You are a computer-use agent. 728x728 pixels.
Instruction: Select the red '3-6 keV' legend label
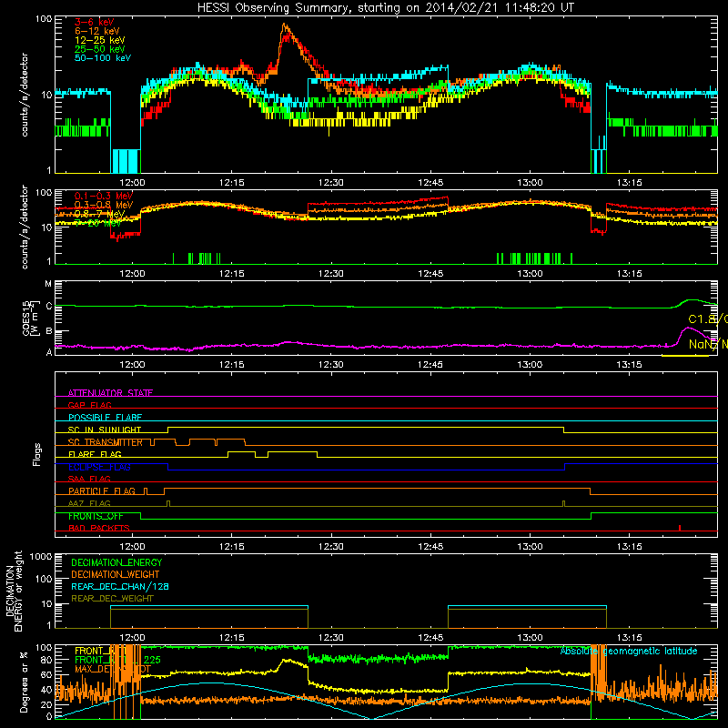coord(94,22)
